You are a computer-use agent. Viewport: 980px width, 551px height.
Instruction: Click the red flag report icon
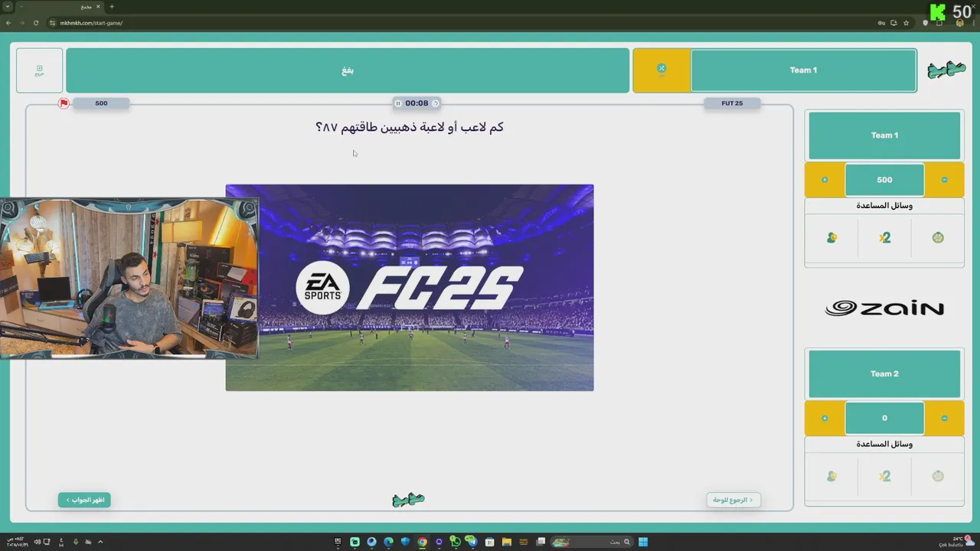tap(64, 103)
